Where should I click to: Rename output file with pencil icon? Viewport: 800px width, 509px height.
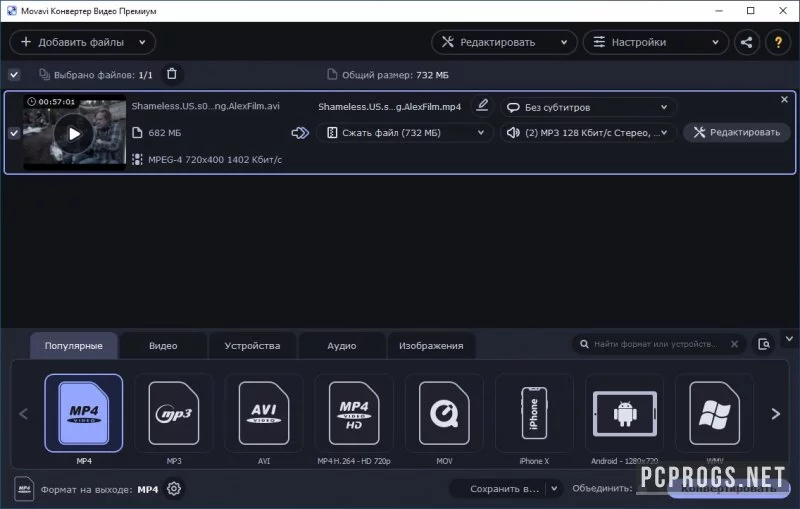click(x=482, y=106)
